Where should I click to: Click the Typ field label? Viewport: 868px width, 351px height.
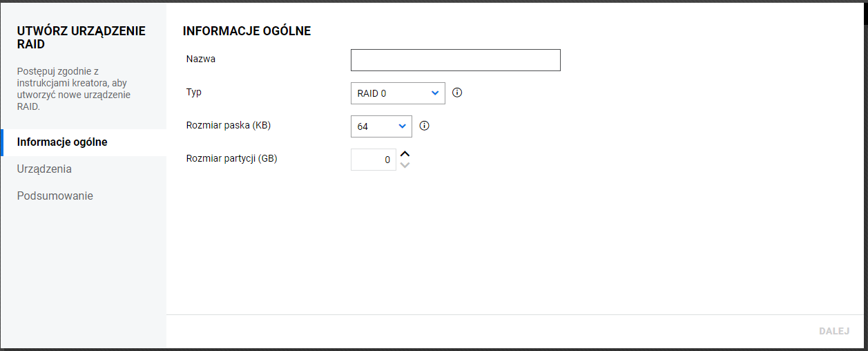[194, 92]
